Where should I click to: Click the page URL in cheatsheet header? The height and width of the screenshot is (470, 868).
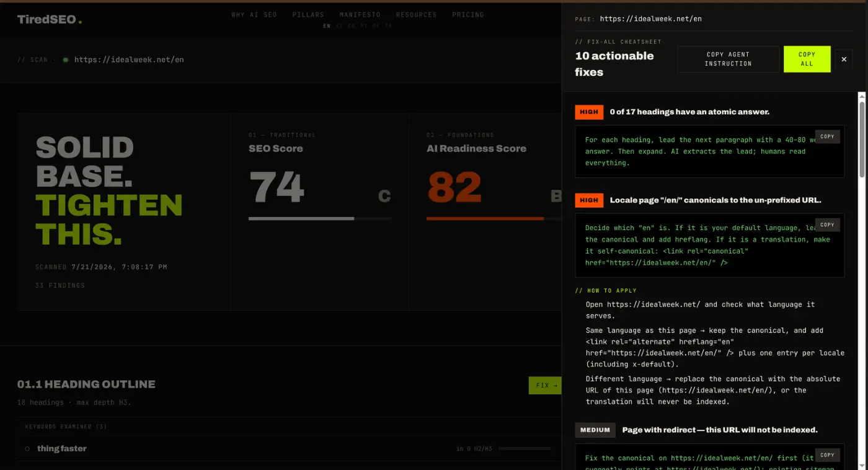pyautogui.click(x=651, y=19)
